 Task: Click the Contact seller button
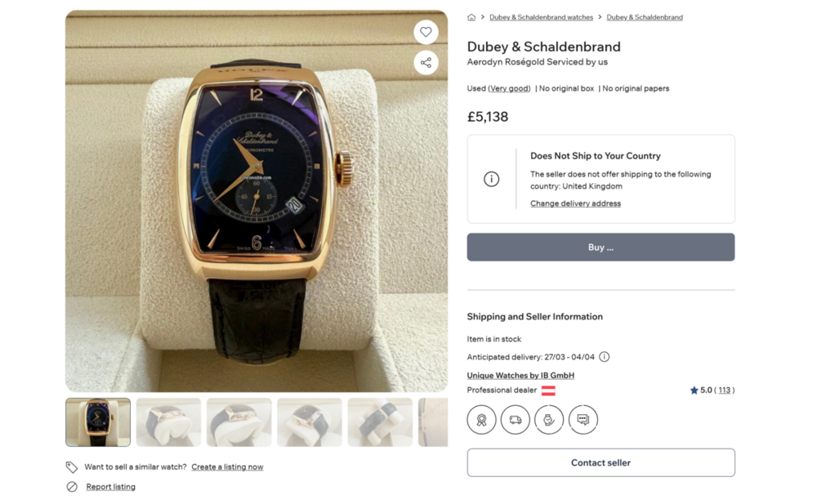(600, 462)
